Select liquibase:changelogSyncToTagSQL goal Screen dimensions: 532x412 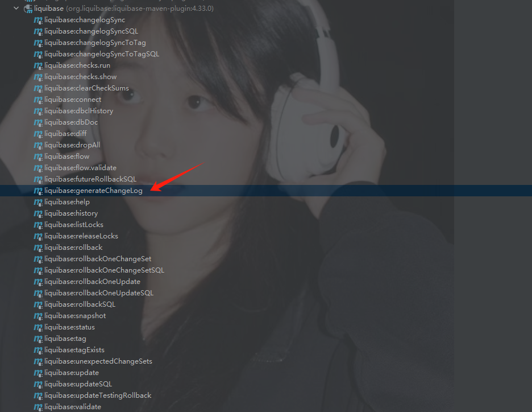102,54
